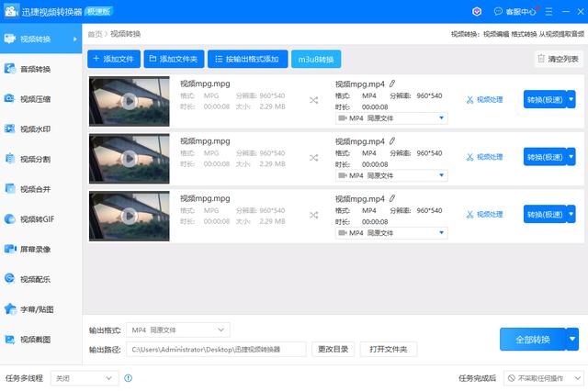Screen dimensions: 588x391
Task: Click 添加文件夹 button
Action: click(174, 59)
